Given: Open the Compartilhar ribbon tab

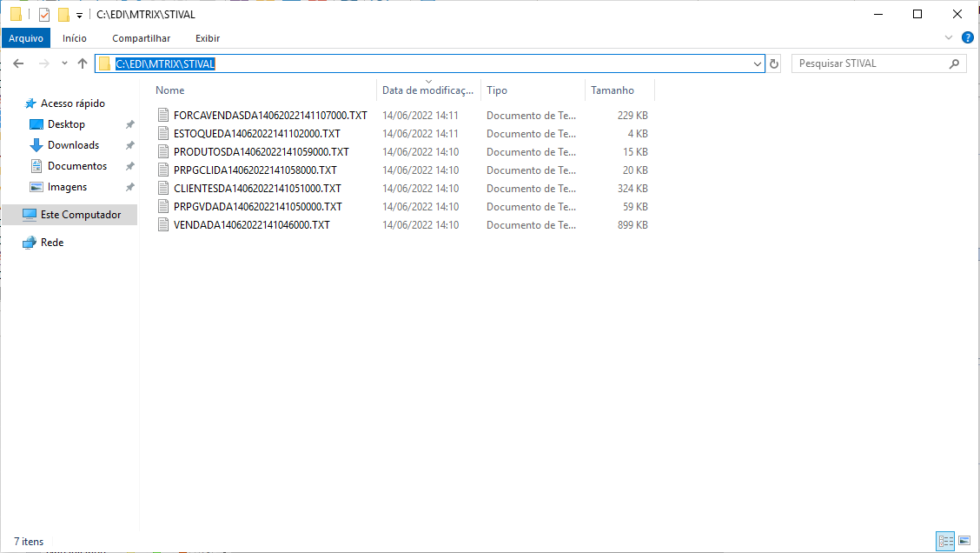Looking at the screenshot, I should point(142,38).
